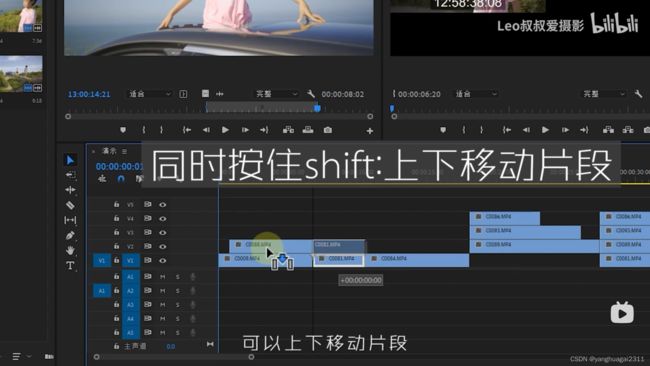
Task: Open Source monitor settings wrench
Action: coord(311,94)
